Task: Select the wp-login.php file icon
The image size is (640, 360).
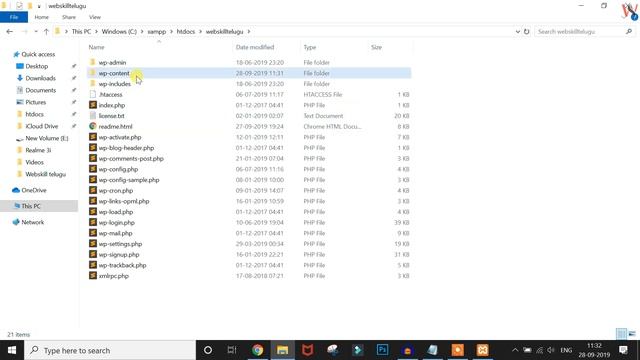Action: click(x=93, y=222)
